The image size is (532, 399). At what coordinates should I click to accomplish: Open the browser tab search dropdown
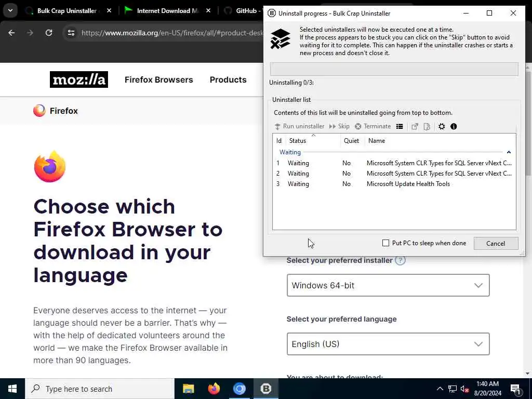click(x=10, y=10)
